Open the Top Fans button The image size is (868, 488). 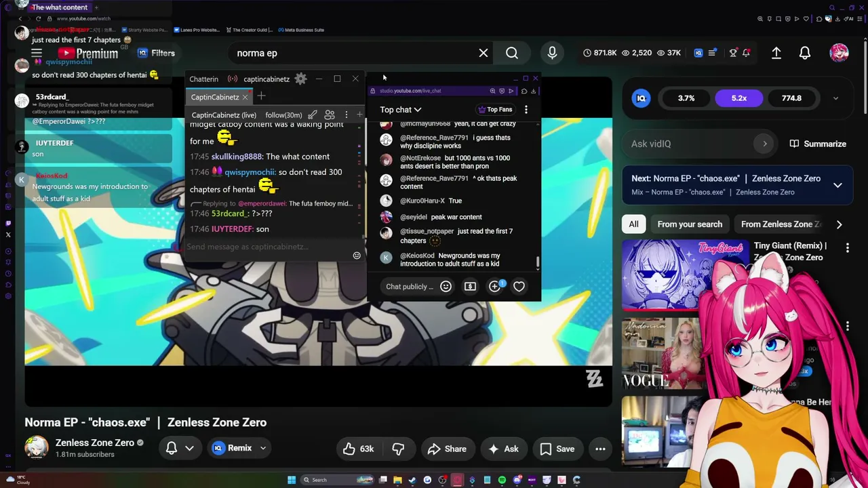point(495,109)
